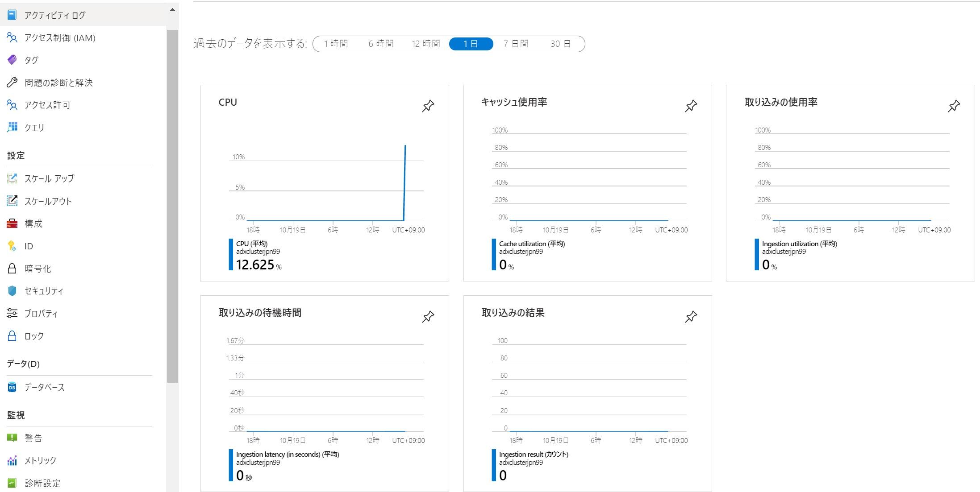Pin the CPU chart to dashboard
Screen dimensions: 980x492
[x=428, y=106]
